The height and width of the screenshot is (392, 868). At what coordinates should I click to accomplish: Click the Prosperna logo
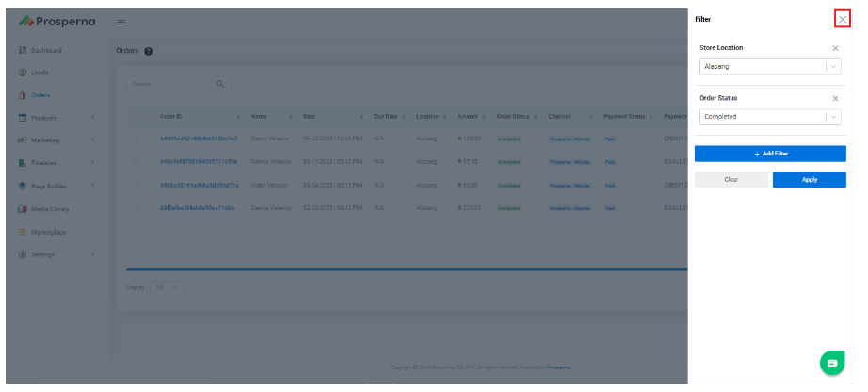tap(57, 22)
